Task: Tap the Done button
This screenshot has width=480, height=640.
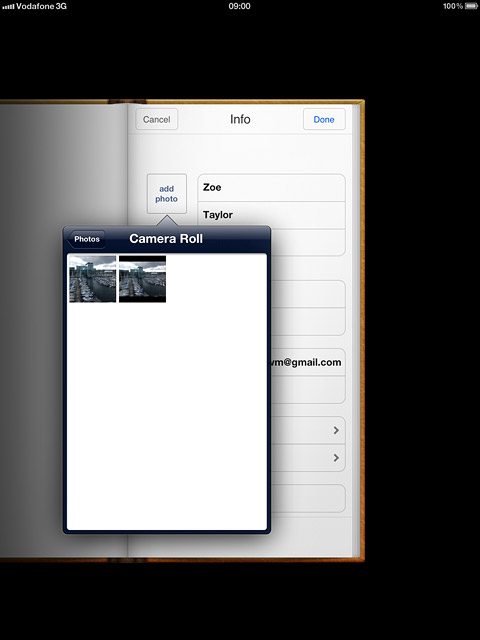Action: [324, 119]
